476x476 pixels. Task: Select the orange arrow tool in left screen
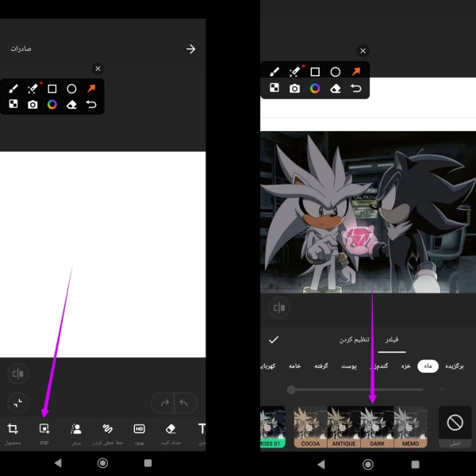[91, 88]
